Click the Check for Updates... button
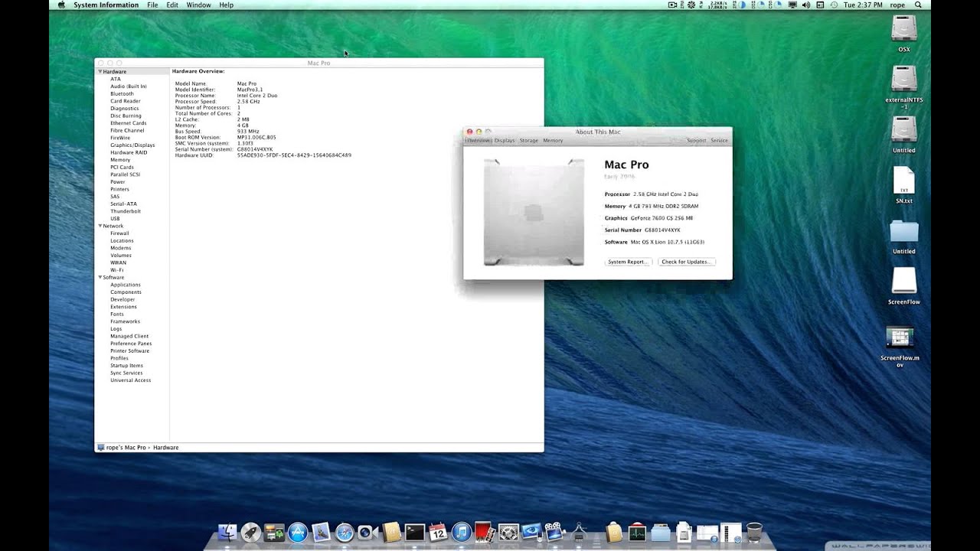 pyautogui.click(x=687, y=262)
